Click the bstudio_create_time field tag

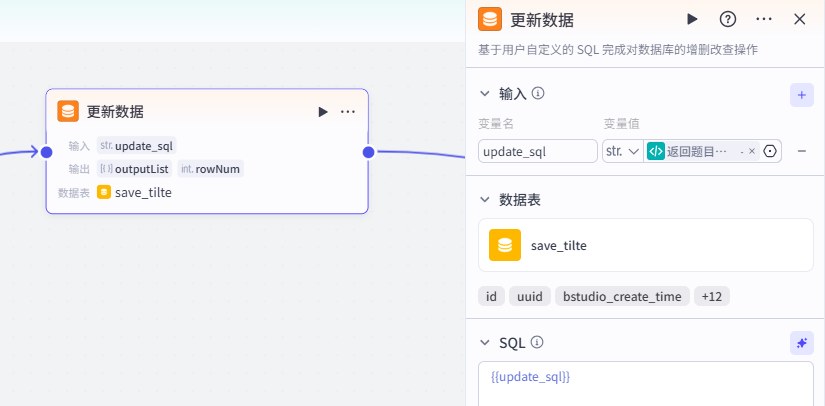coord(622,297)
